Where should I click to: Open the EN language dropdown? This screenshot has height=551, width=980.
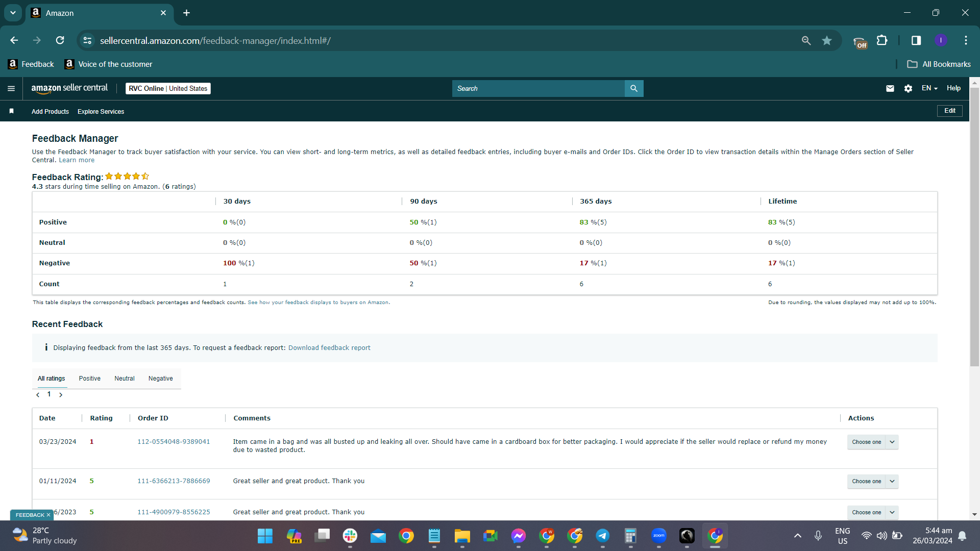pos(929,88)
